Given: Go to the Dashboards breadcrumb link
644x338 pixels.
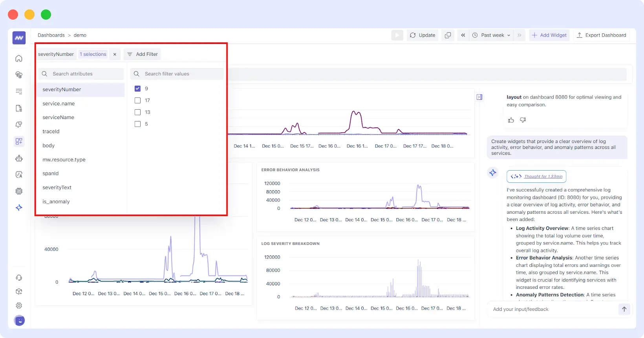Looking at the screenshot, I should pyautogui.click(x=51, y=35).
